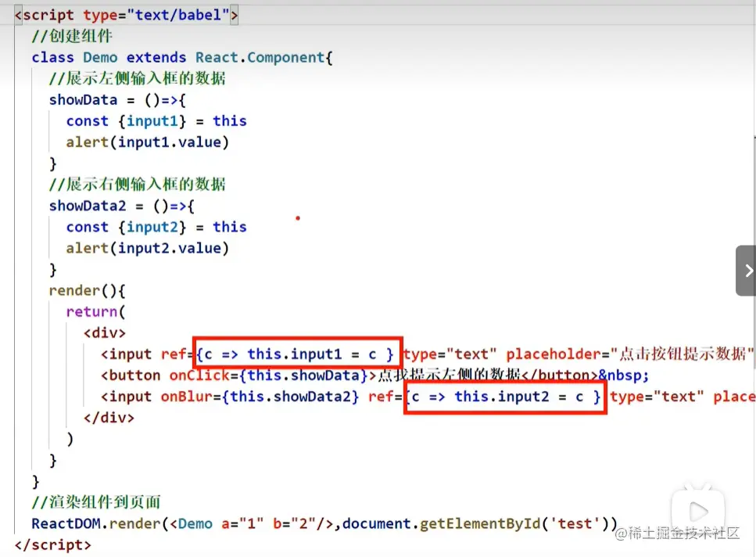Click the comment //渲染组件到页面
756x557 pixels.
tap(96, 502)
